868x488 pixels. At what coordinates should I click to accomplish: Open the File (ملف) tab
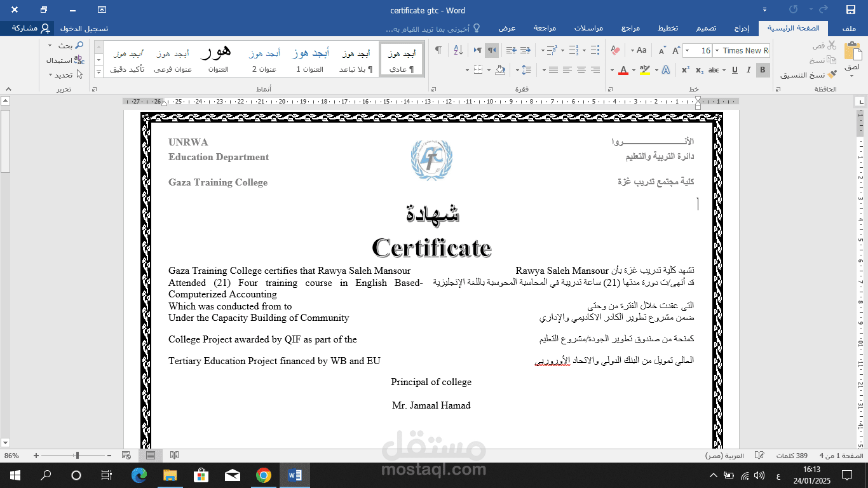click(x=849, y=28)
